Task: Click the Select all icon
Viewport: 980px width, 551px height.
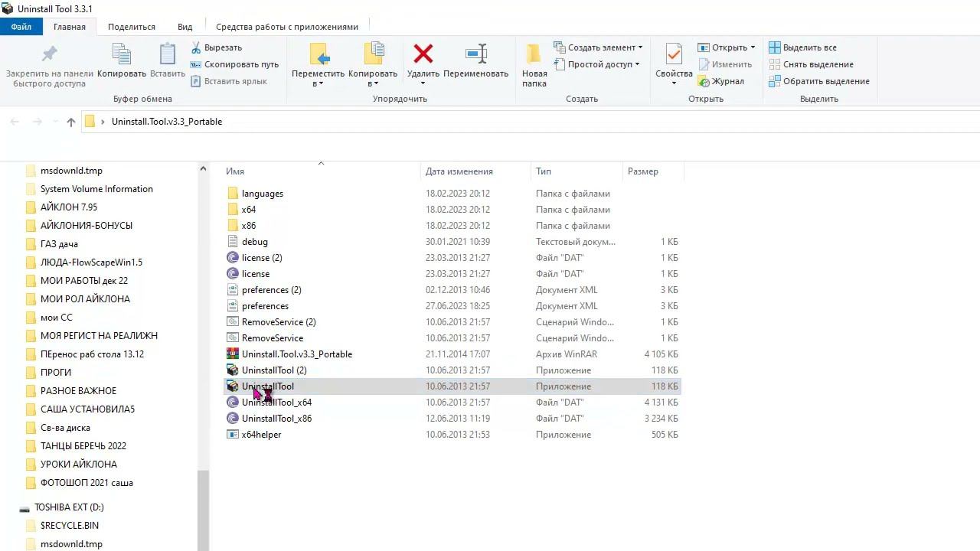Action: 774,47
